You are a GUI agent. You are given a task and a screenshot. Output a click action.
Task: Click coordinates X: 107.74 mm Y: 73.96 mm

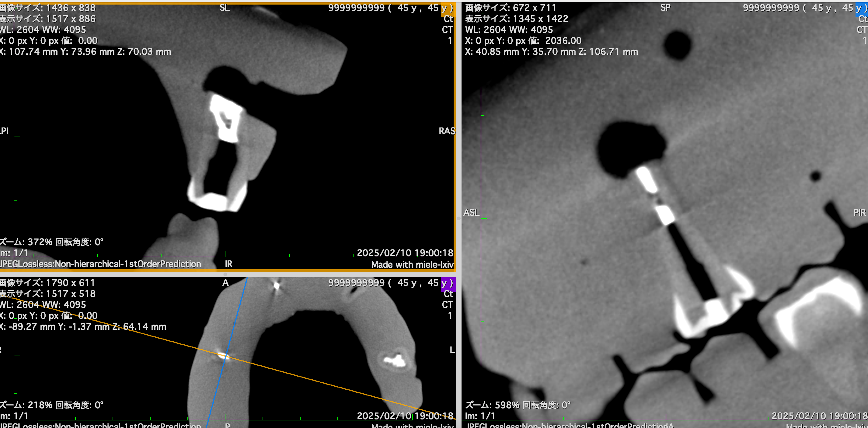point(85,52)
